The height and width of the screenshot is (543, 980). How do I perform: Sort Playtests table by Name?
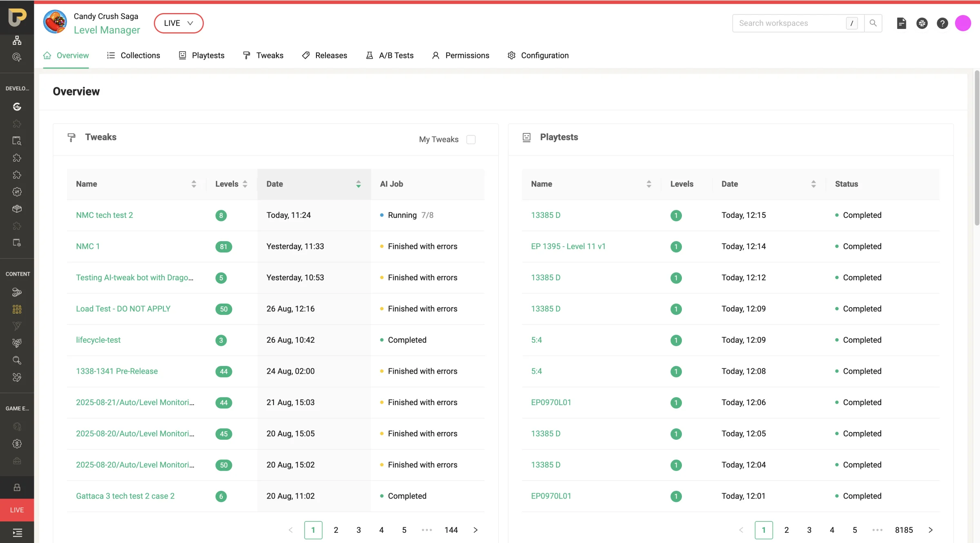648,184
